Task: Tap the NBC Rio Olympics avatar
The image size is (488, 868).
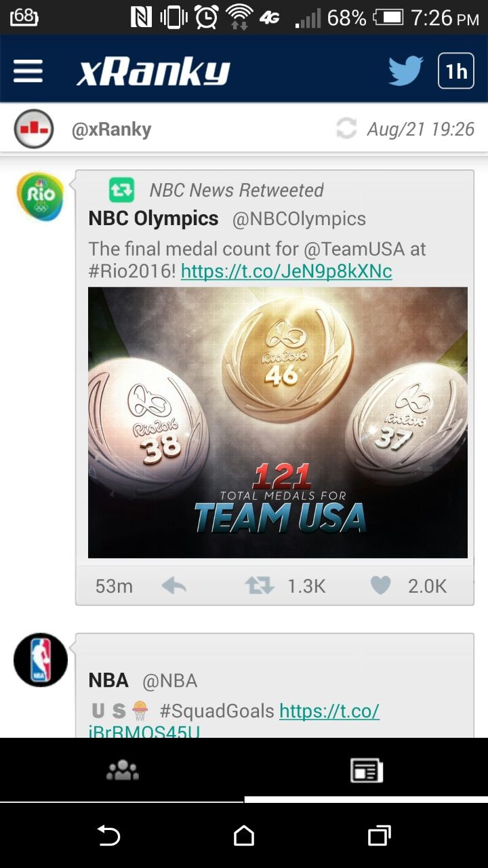Action: tap(40, 197)
